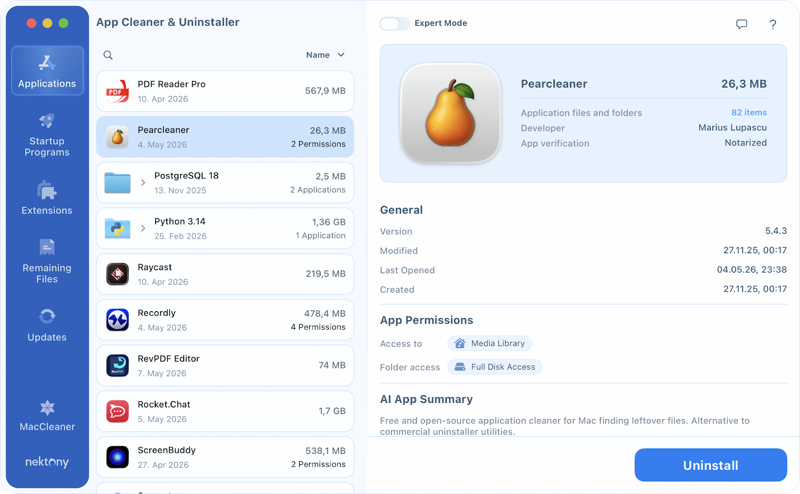Click the Uninstall button
Viewport: 800px width, 494px height.
tap(711, 465)
